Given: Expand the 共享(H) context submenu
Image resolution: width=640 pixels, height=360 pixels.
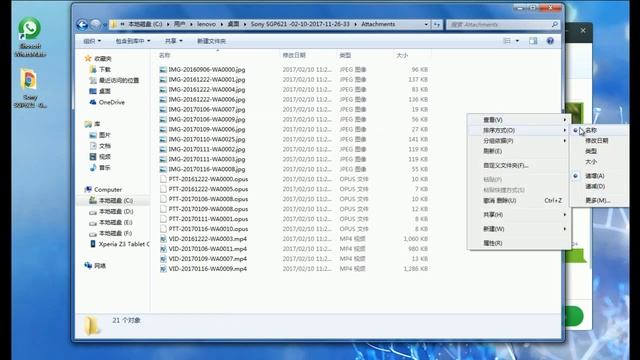Looking at the screenshot, I should click(519, 214).
